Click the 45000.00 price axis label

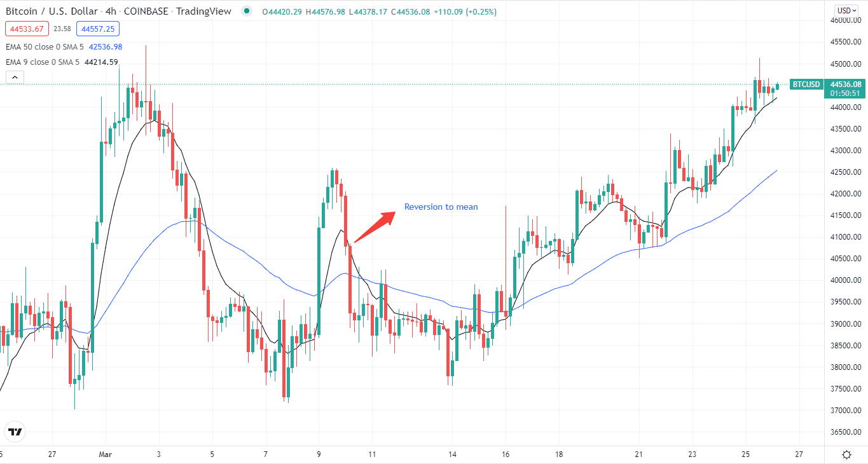tap(845, 64)
